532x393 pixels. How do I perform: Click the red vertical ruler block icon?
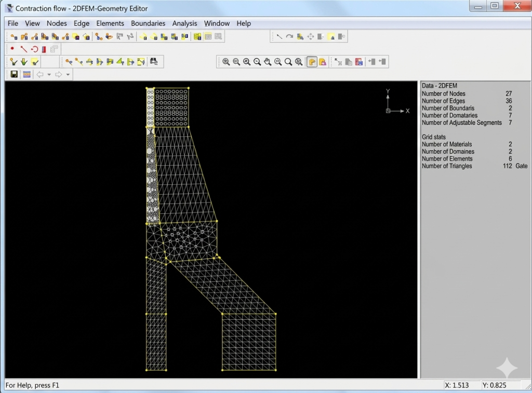(44, 49)
